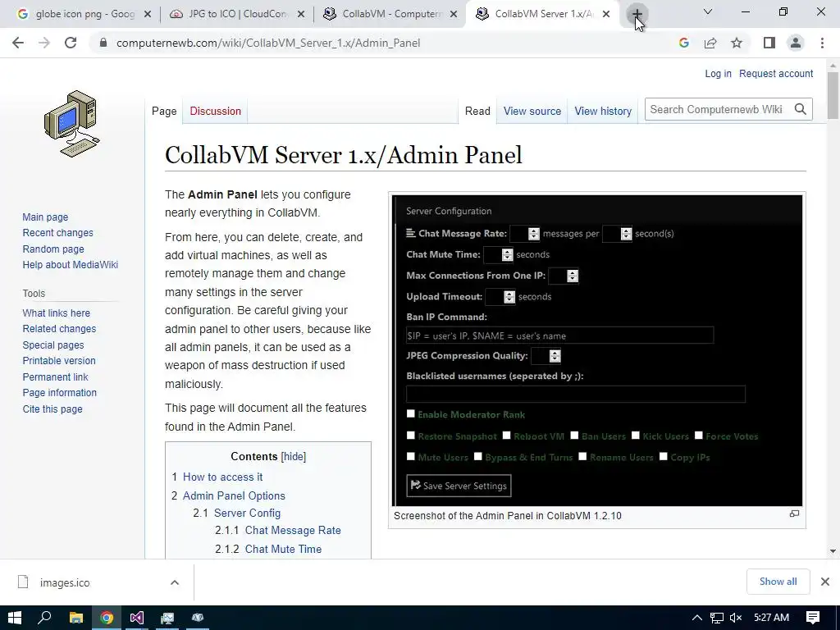View site lock info in address bar
840x630 pixels.
[x=103, y=43]
